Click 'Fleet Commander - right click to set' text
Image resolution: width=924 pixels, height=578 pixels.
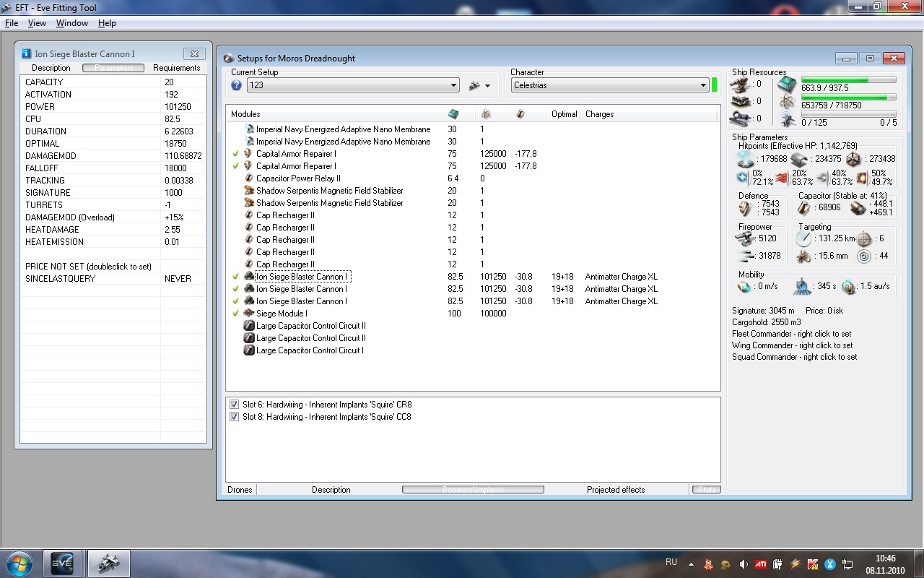coord(792,334)
